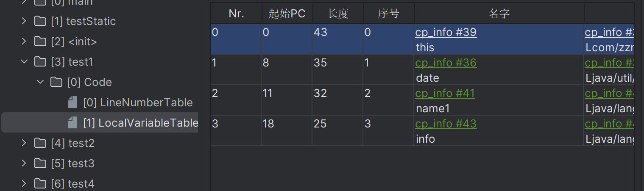Collapse the [3] test1 node

tap(24, 62)
